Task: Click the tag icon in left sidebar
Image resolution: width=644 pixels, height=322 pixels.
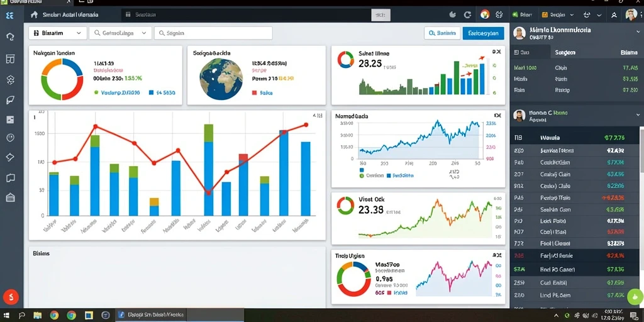Action: coord(10,157)
